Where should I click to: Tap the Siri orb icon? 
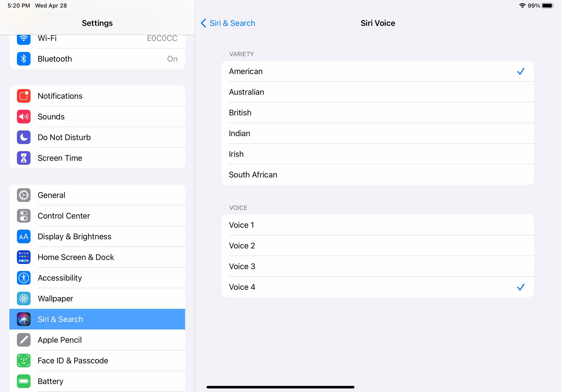click(24, 319)
